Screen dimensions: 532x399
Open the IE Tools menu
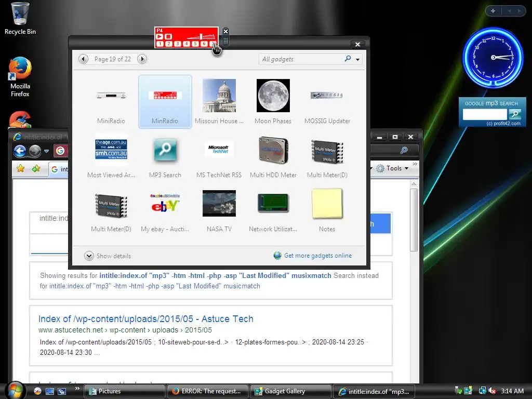pos(393,168)
